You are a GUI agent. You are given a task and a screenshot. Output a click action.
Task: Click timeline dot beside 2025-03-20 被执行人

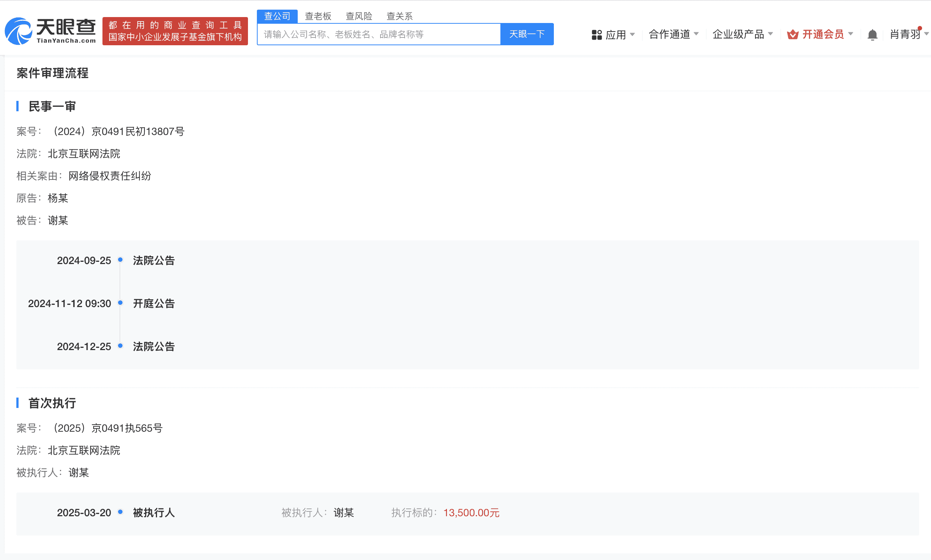point(121,513)
